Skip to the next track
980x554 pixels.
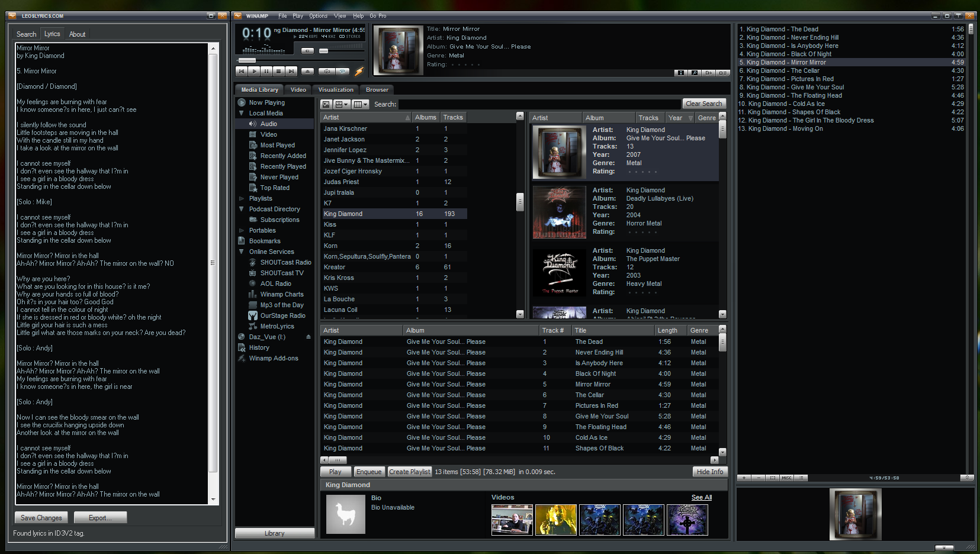pos(291,71)
